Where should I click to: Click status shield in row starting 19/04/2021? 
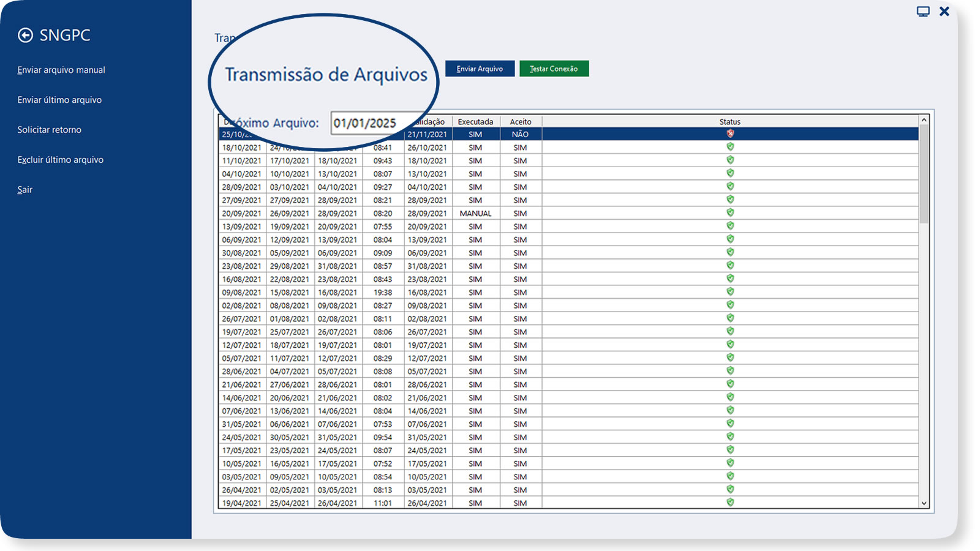(730, 502)
